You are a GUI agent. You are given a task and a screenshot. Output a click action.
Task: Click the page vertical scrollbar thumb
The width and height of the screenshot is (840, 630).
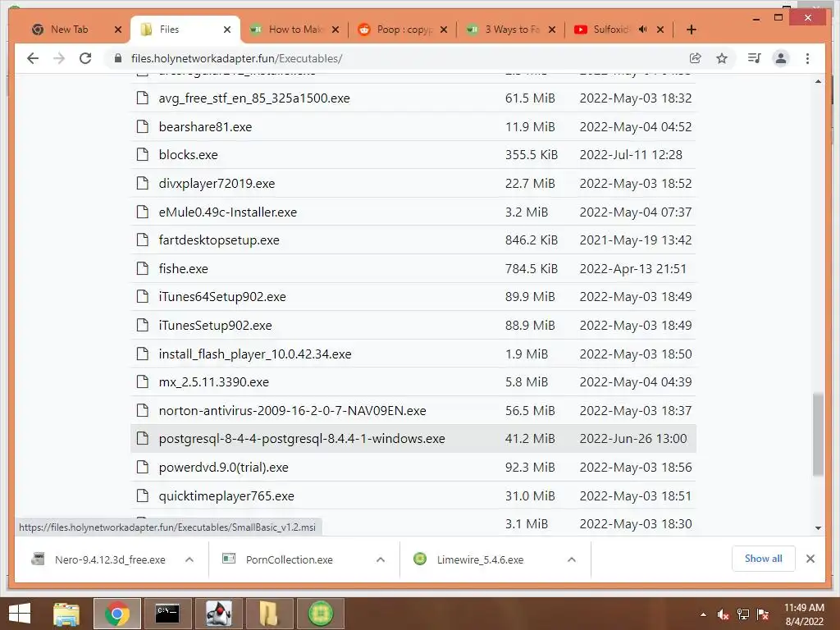(818, 434)
